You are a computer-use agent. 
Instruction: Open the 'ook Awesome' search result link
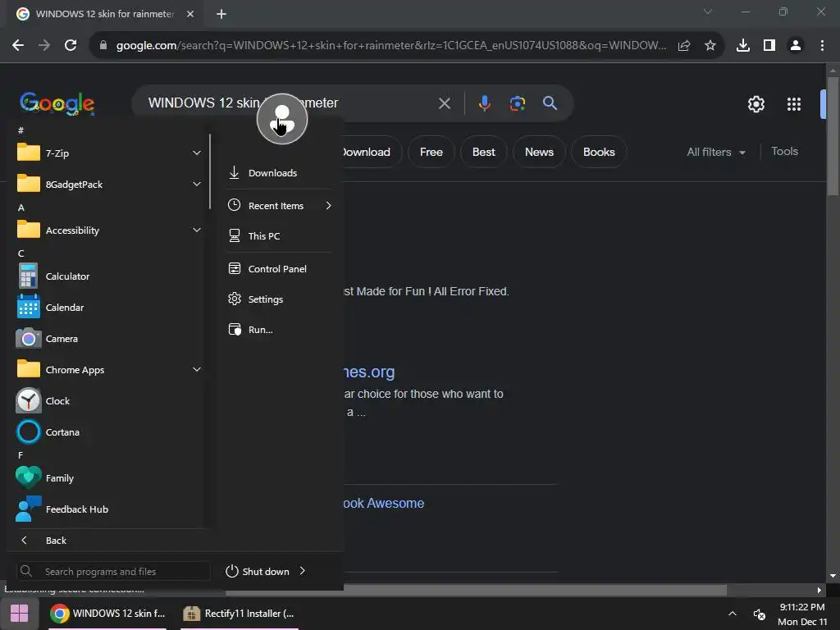point(384,504)
